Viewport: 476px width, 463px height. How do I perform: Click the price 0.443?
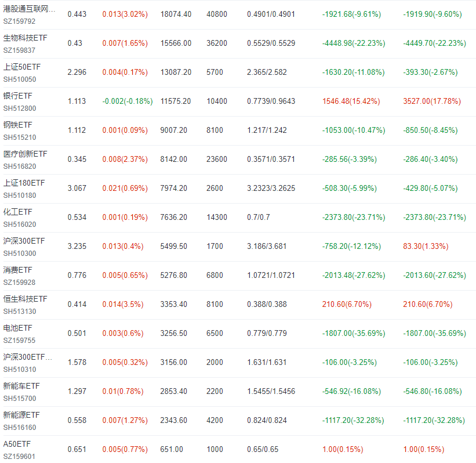coord(77,15)
